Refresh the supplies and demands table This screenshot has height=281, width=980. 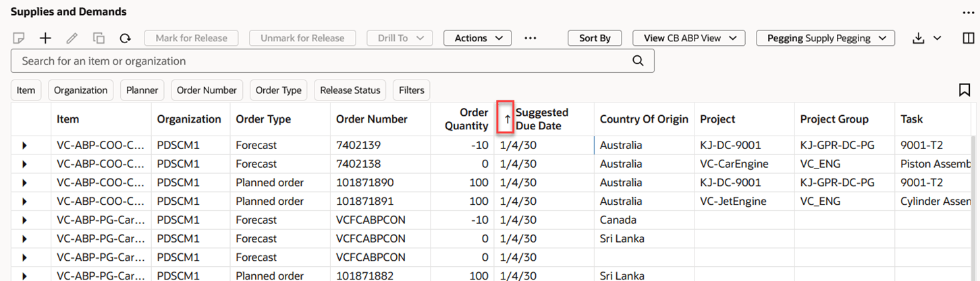[x=125, y=38]
